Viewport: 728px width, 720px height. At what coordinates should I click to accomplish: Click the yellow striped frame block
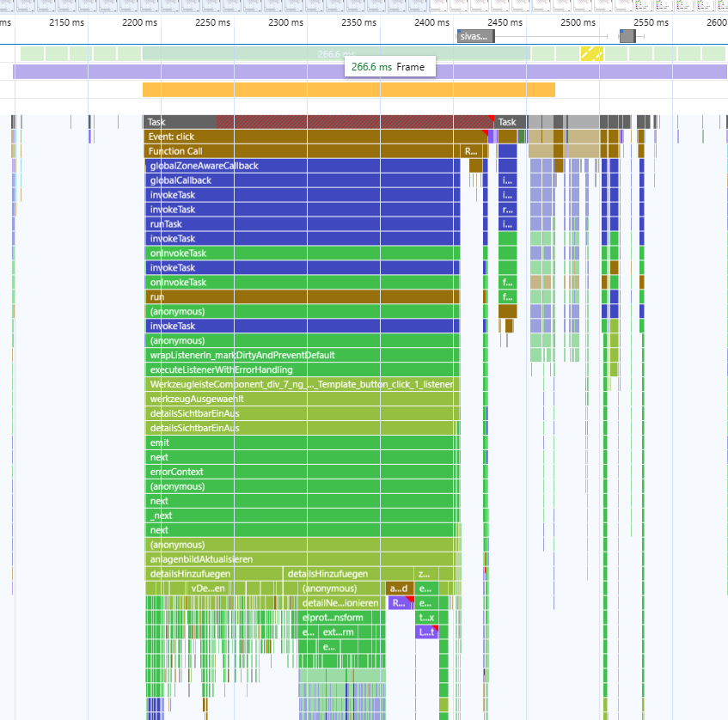(x=591, y=53)
